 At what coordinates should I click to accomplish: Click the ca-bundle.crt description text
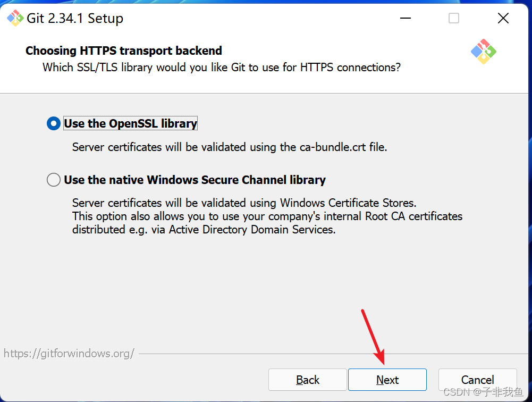(x=230, y=147)
